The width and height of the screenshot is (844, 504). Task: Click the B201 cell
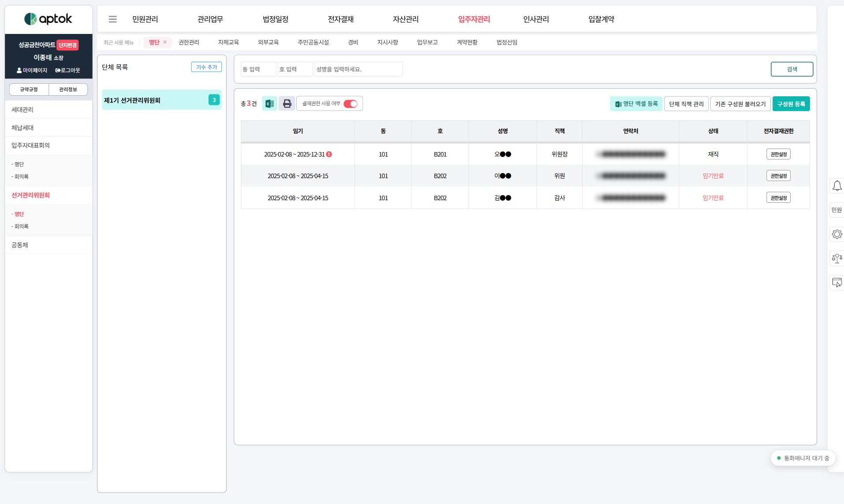[x=440, y=154]
